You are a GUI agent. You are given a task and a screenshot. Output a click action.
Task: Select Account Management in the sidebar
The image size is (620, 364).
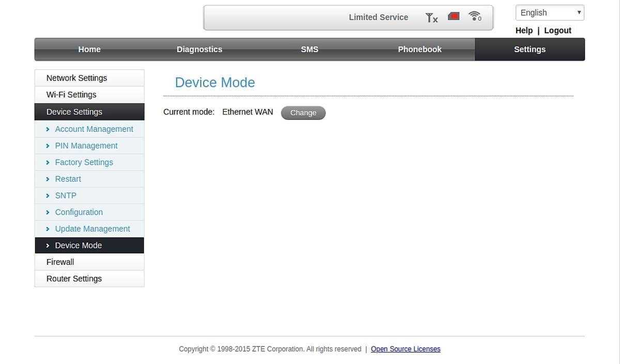click(x=94, y=129)
